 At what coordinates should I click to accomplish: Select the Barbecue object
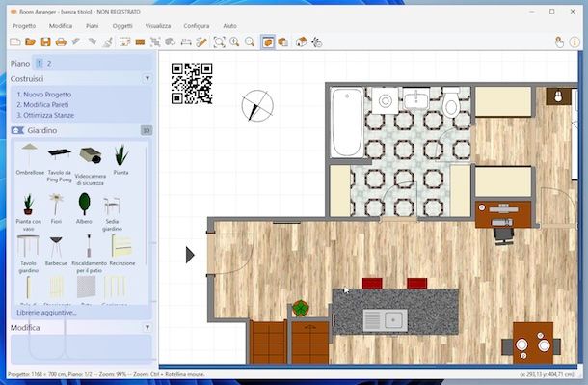tap(56, 250)
